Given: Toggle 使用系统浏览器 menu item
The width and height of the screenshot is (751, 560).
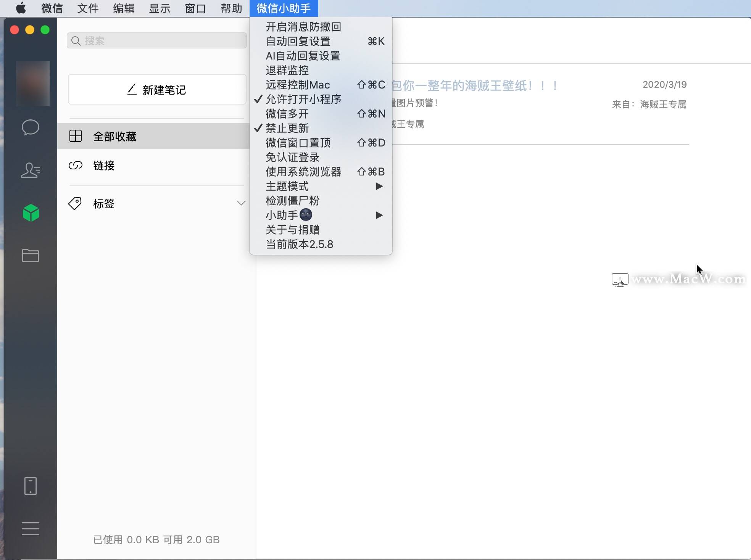Looking at the screenshot, I should pos(321,172).
